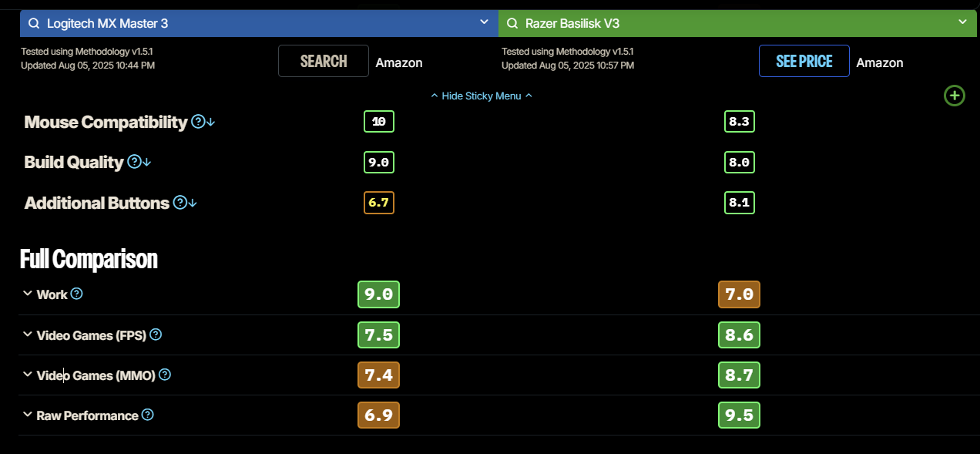Click the SEARCH button for Logitech

324,61
